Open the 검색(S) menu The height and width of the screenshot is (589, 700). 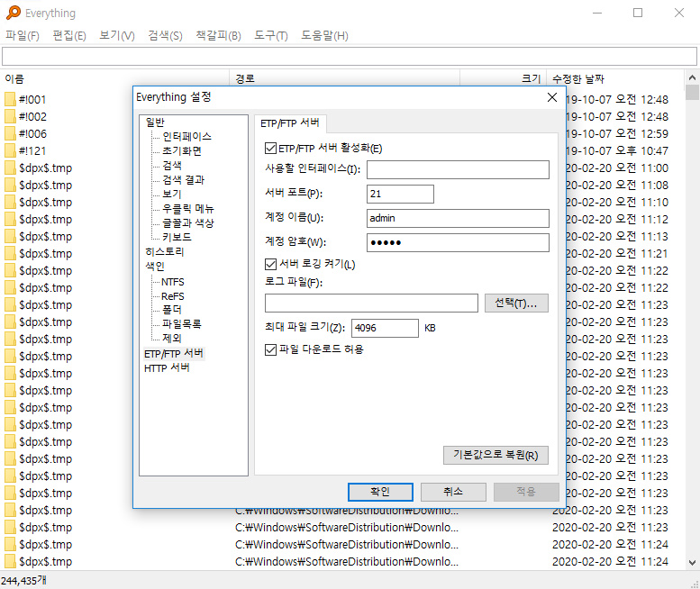click(165, 35)
